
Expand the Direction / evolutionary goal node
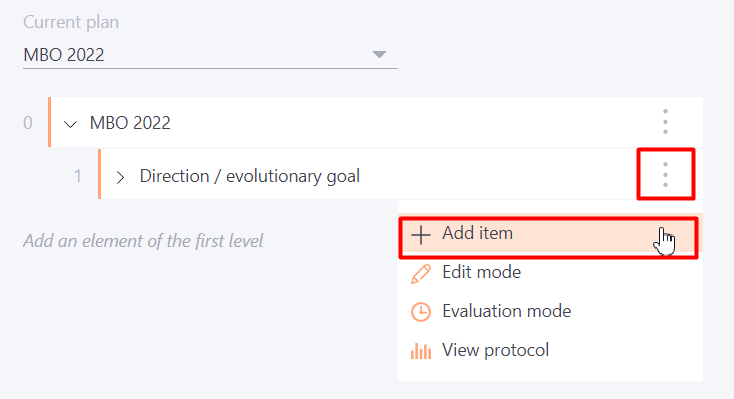[120, 177]
